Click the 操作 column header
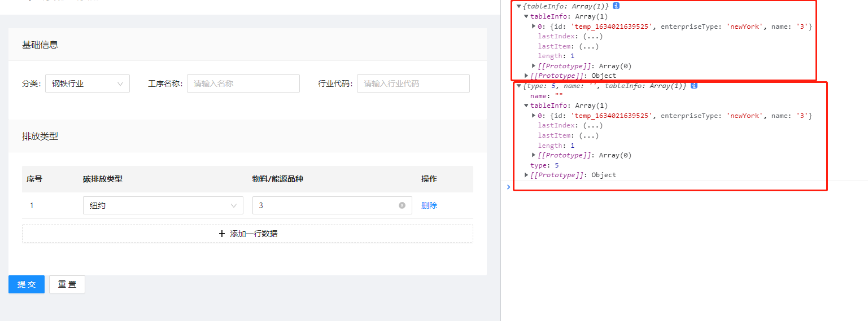This screenshot has width=868, height=321. [x=429, y=179]
